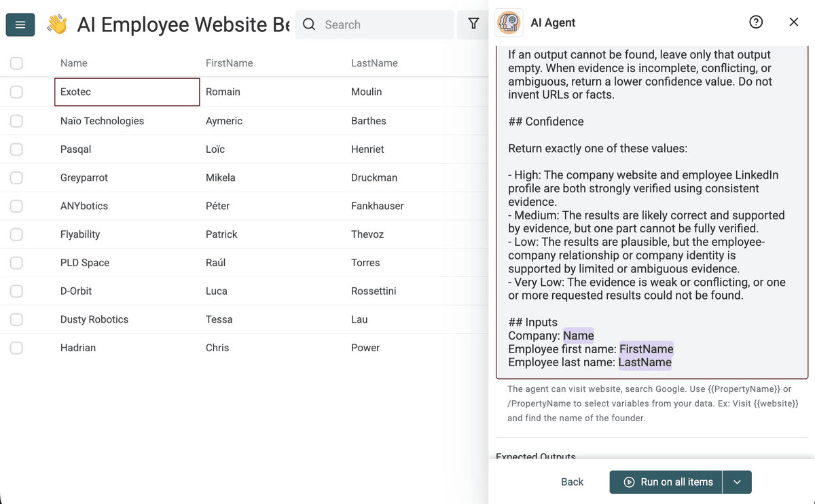The image size is (815, 504).
Task: Toggle the select-all header checkbox
Action: [x=16, y=63]
